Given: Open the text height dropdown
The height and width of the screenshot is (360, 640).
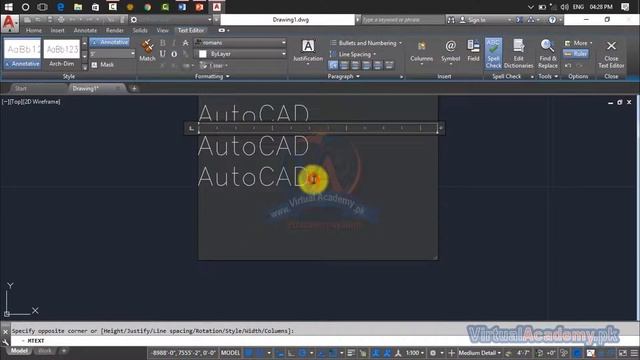Looking at the screenshot, I should 133,54.
